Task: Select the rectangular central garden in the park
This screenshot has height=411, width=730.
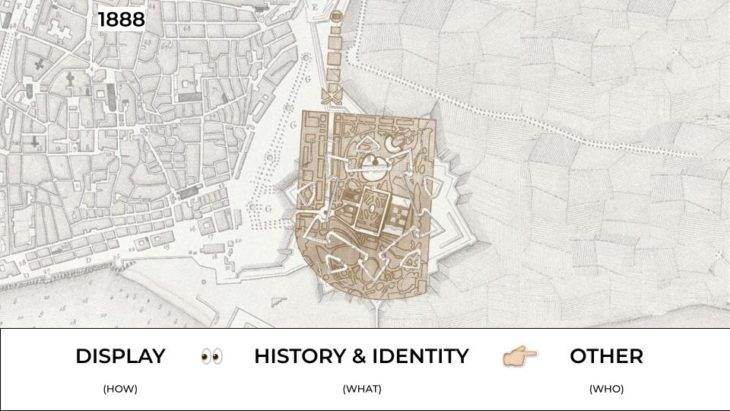Action: click(372, 209)
